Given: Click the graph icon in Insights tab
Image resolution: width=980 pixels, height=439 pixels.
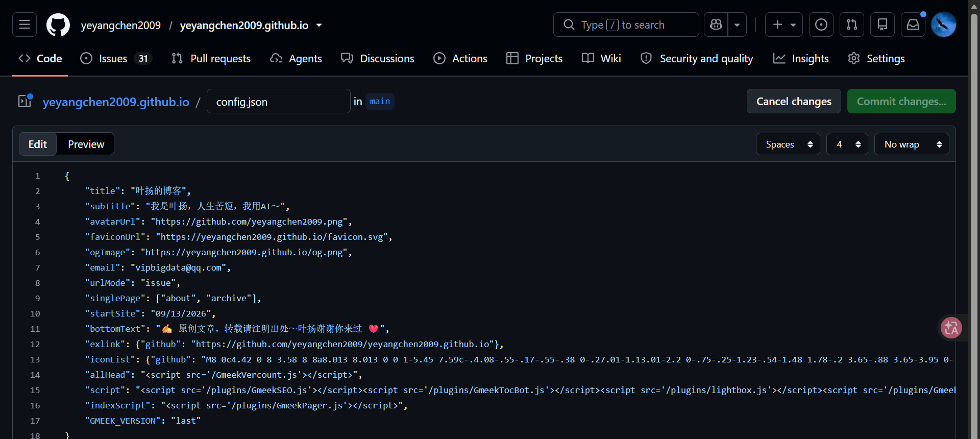Looking at the screenshot, I should [x=779, y=58].
